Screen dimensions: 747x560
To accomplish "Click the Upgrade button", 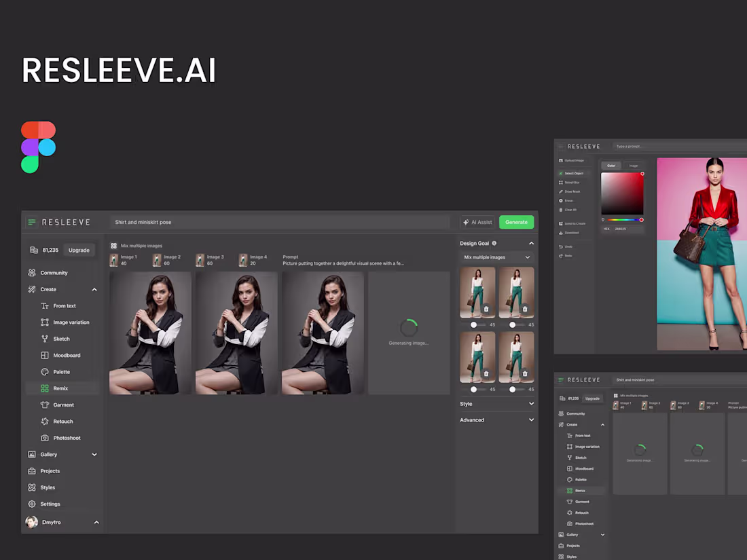I will (79, 250).
